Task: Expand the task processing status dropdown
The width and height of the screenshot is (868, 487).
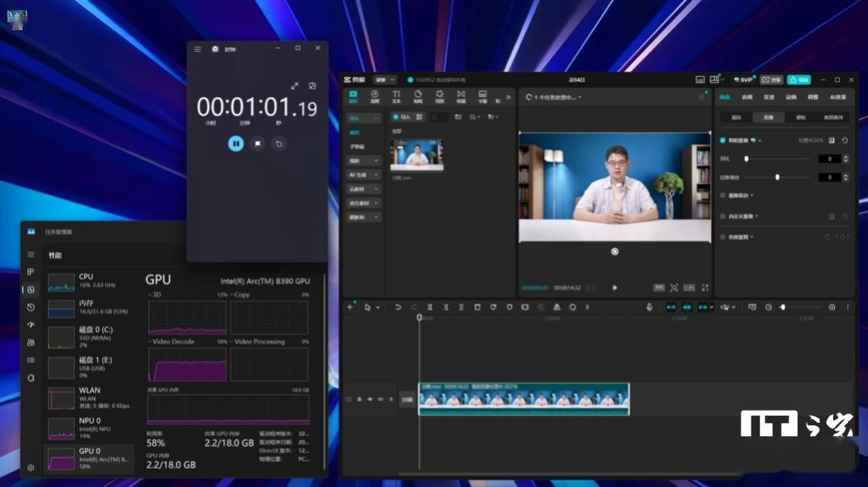Action: (x=580, y=97)
